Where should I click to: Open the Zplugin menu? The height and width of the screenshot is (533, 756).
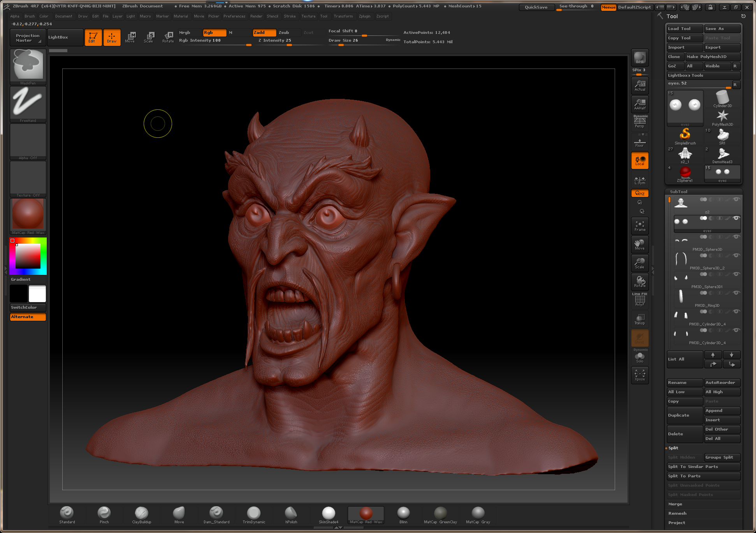coord(364,16)
